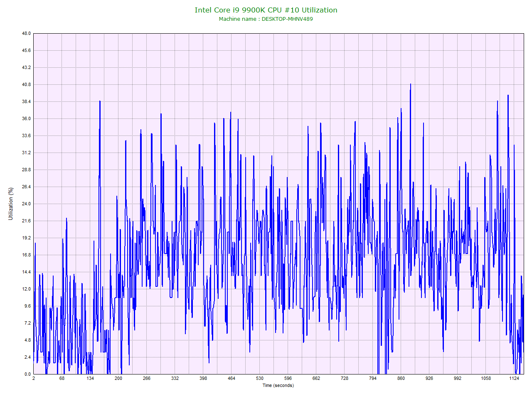Select the "48.0" utilization axis label
Image resolution: width=532 pixels, height=399 pixels.
tap(27, 33)
